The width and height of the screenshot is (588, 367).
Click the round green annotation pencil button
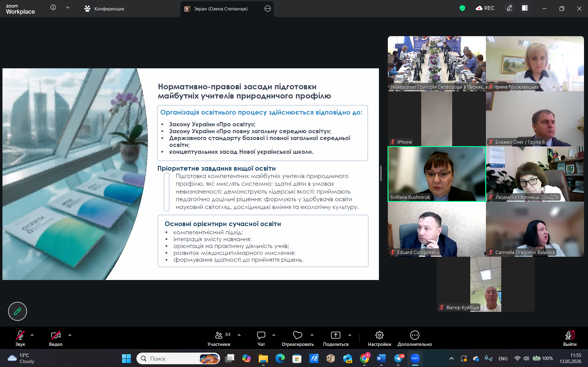point(17,311)
